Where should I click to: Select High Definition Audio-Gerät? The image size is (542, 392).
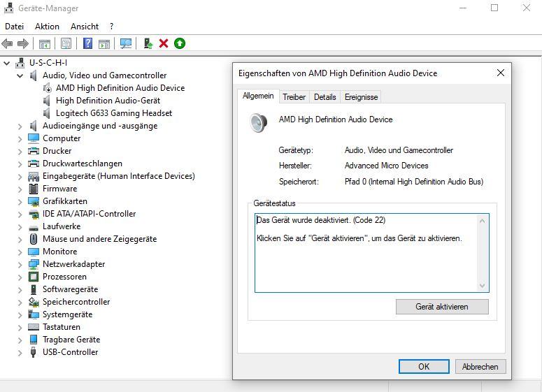tap(108, 101)
